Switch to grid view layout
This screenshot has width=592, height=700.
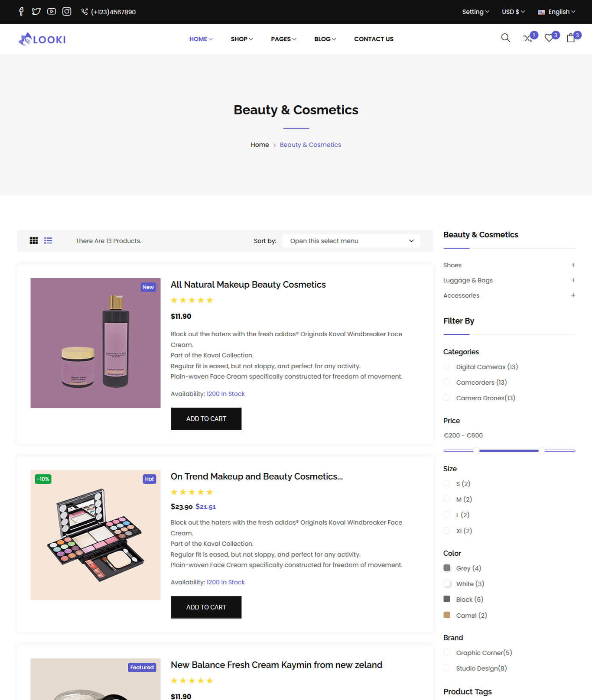coord(34,241)
